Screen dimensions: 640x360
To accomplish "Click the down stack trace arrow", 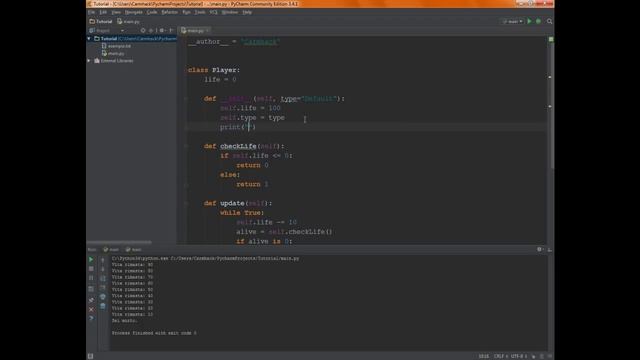I will [x=102, y=269].
